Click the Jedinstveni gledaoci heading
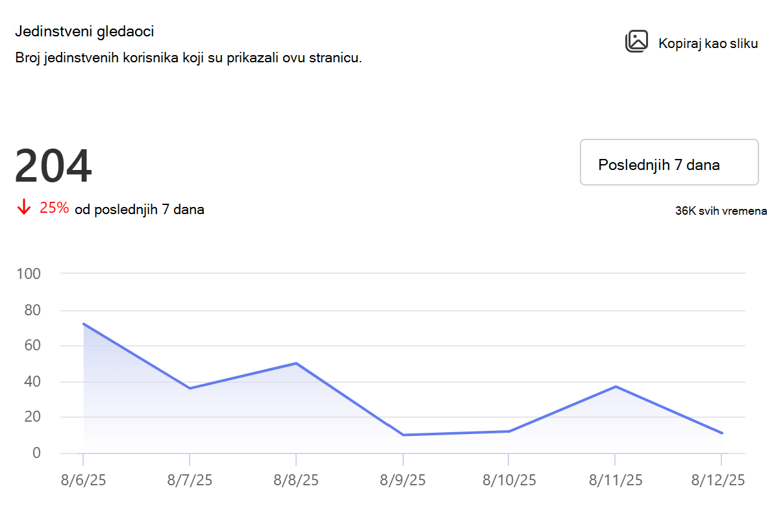Screen dimensions: 774x532 click(x=84, y=32)
